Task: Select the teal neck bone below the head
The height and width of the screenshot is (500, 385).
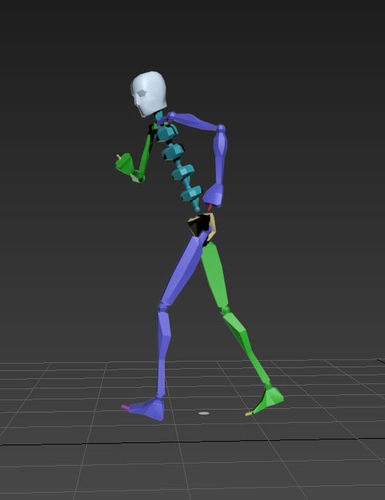Action: tap(159, 116)
